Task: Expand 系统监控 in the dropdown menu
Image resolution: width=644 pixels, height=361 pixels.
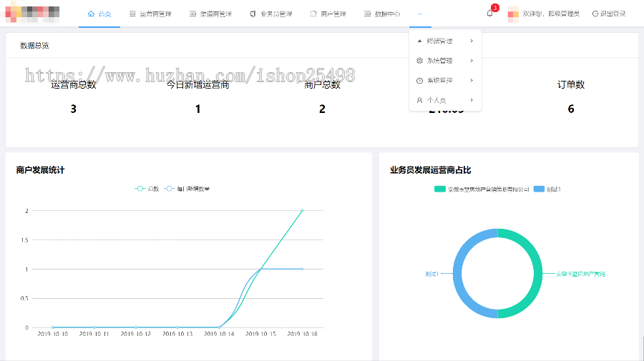Action: tap(445, 80)
